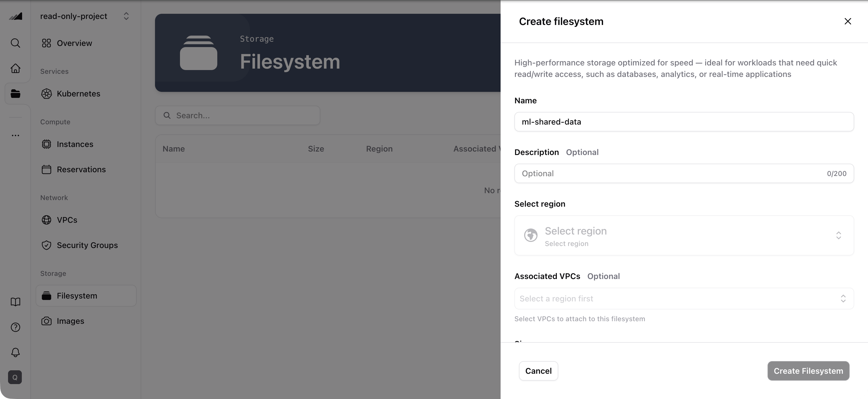Open the three-dots more menu in rail
The image size is (868, 399).
(x=15, y=135)
